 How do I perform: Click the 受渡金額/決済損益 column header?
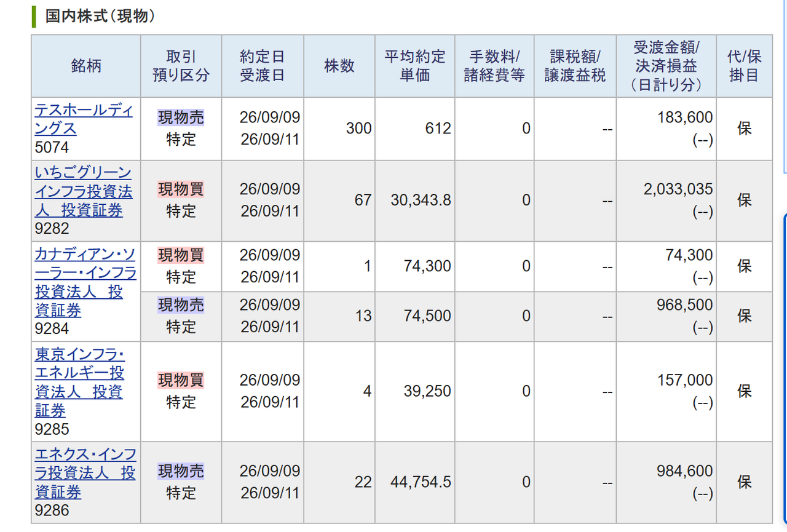pos(666,66)
